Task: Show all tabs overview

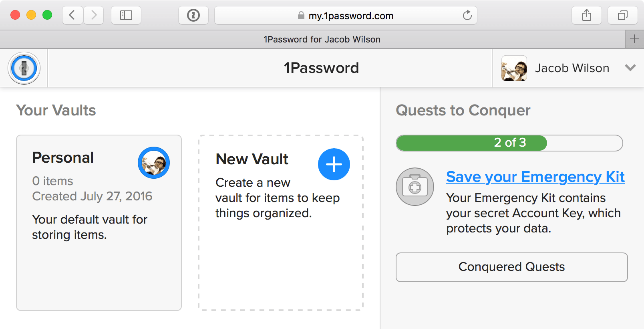Action: pos(622,16)
